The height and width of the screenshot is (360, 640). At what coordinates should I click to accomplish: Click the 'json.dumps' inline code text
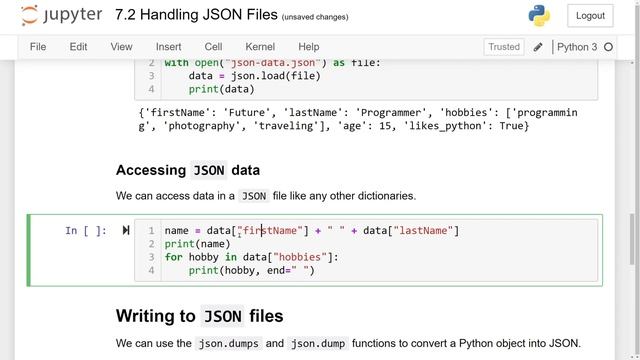tap(229, 344)
